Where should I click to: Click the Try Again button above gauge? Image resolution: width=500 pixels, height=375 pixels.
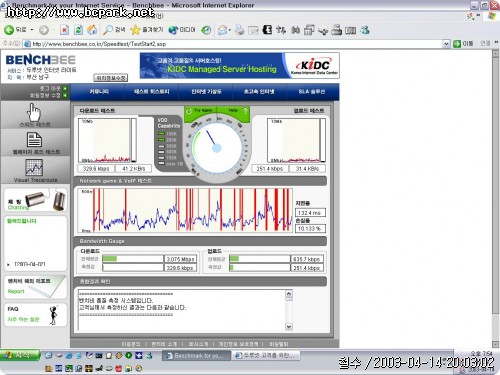click(x=200, y=111)
